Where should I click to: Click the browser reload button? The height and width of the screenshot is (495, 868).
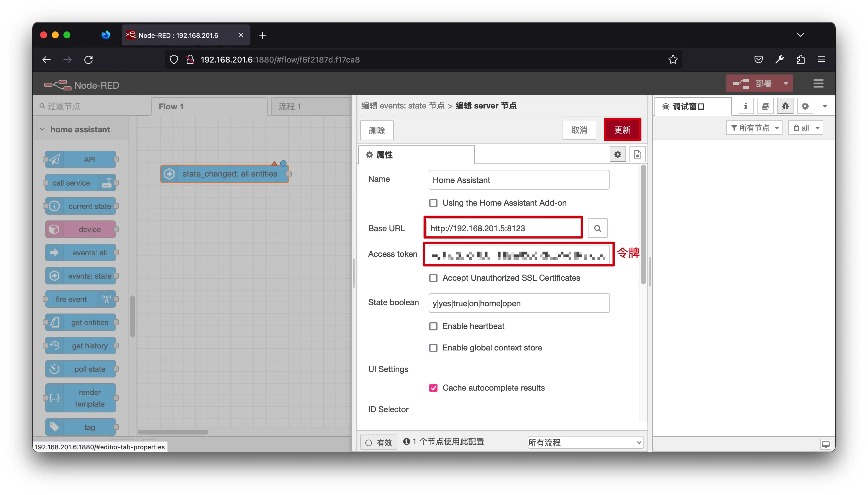click(88, 60)
